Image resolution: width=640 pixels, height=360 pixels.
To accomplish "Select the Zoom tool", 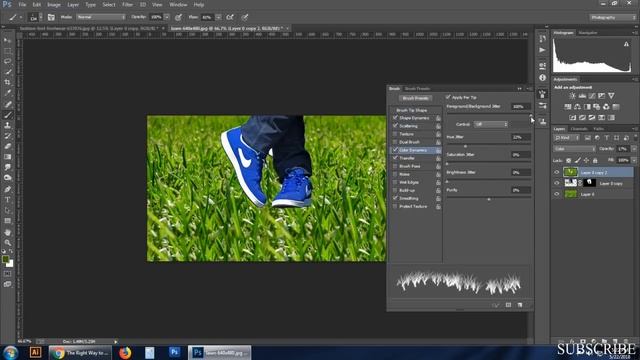I will point(7,242).
